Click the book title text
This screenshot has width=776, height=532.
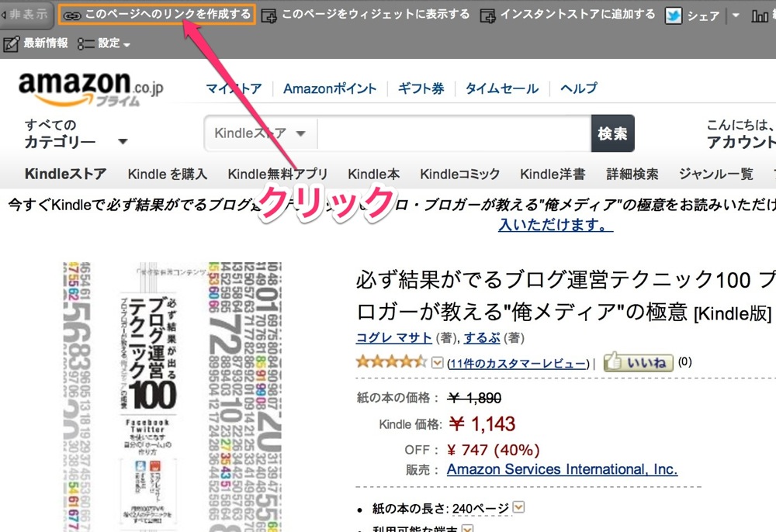point(566,295)
